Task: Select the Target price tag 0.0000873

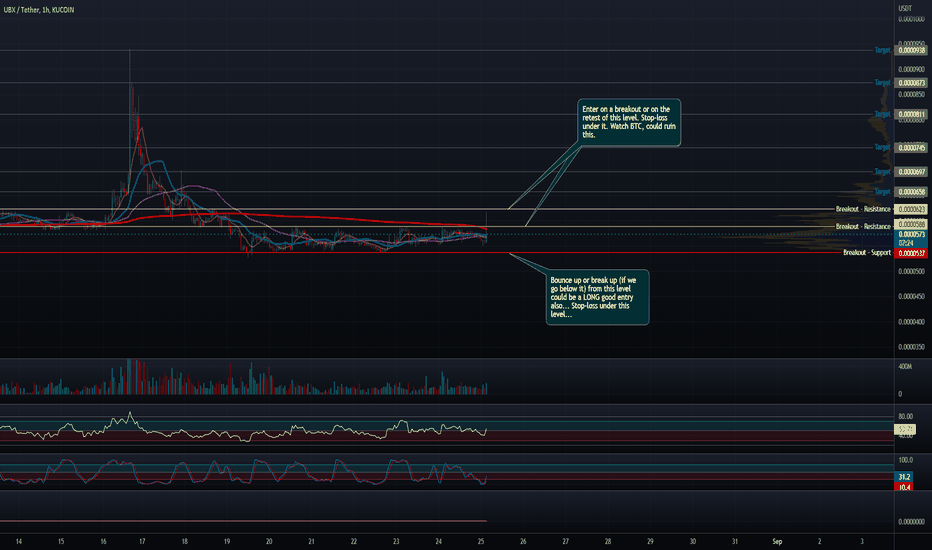Action: (x=911, y=83)
